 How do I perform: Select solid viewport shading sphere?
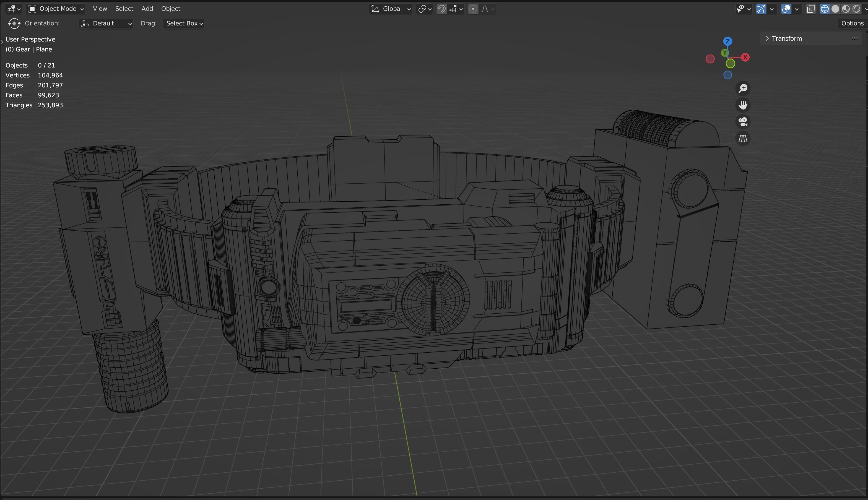[x=835, y=9]
